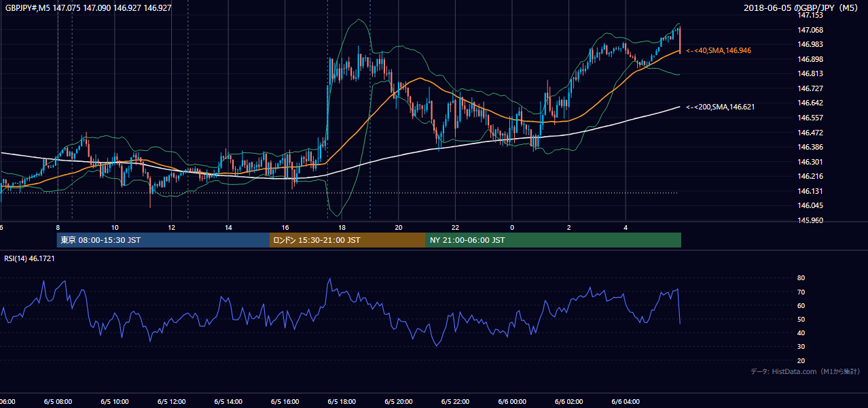Click price axis value 146.898

(811, 59)
